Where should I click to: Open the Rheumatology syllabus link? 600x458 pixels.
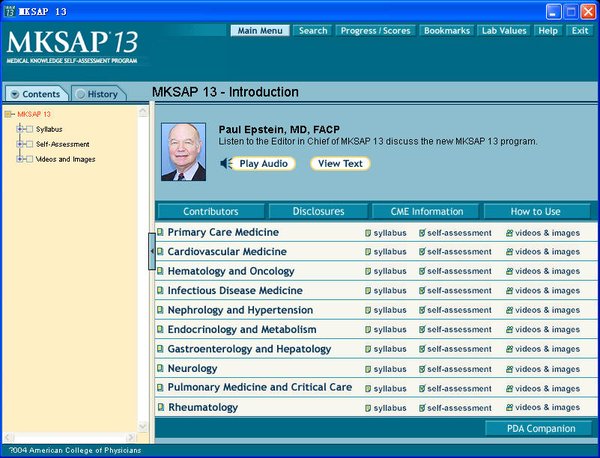(x=386, y=408)
